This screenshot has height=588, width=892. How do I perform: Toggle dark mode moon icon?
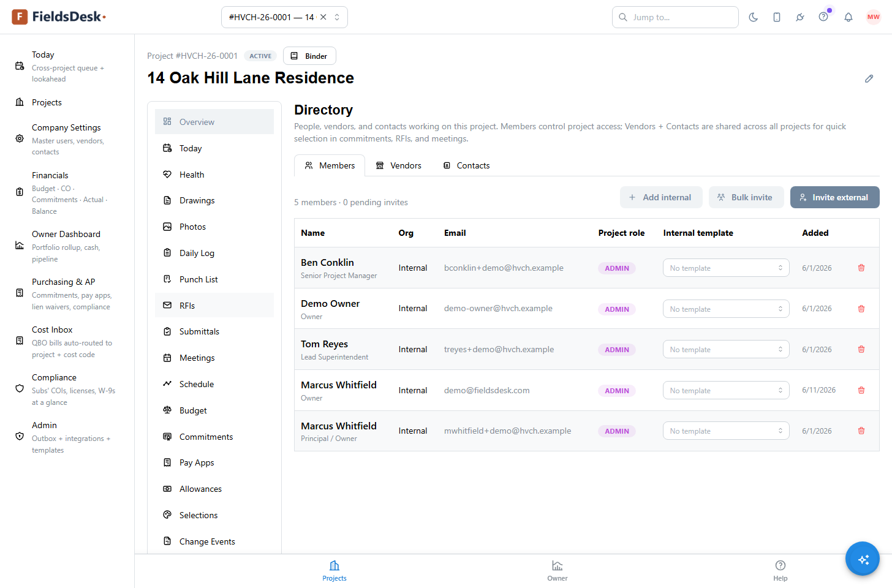pos(754,17)
